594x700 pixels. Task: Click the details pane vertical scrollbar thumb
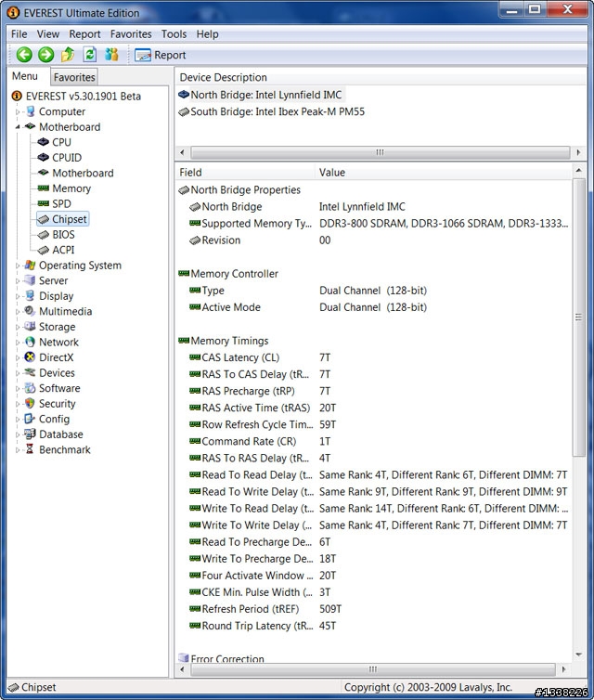coord(578,318)
